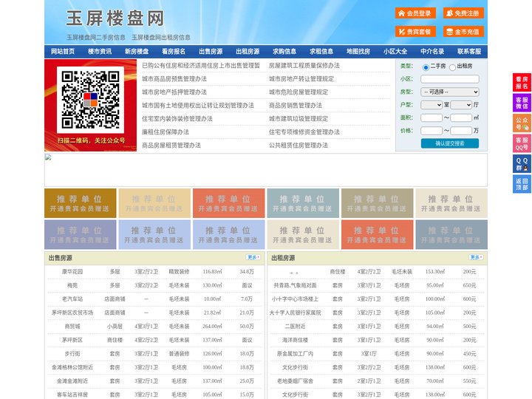Select the 出租房 radio button
Screen dimensions: 532x399
(452, 67)
